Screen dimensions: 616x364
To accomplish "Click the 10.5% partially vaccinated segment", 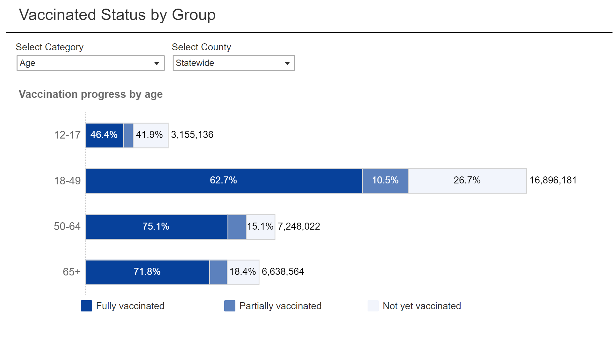I will click(x=385, y=181).
